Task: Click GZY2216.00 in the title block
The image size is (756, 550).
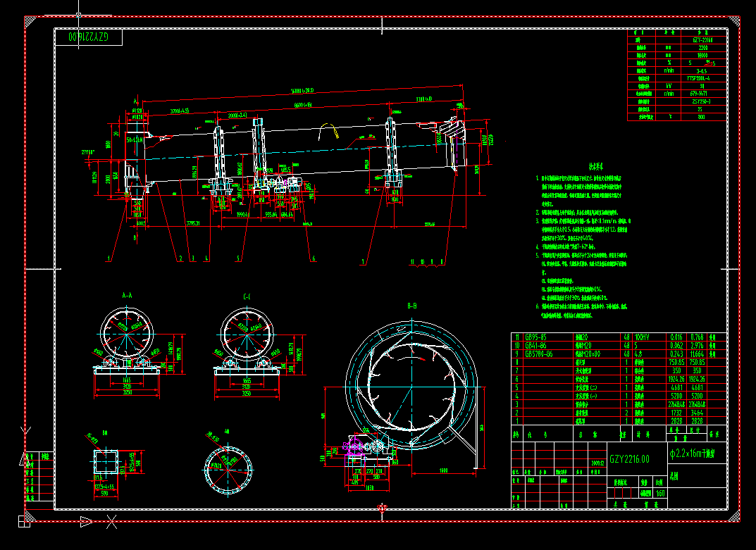Action: coord(629,458)
